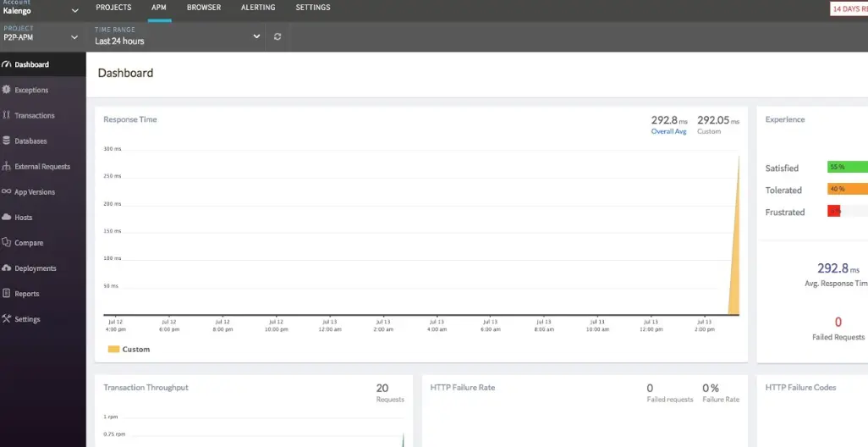Click the Transactions icon in sidebar
Image resolution: width=868 pixels, height=447 pixels.
pyautogui.click(x=7, y=115)
